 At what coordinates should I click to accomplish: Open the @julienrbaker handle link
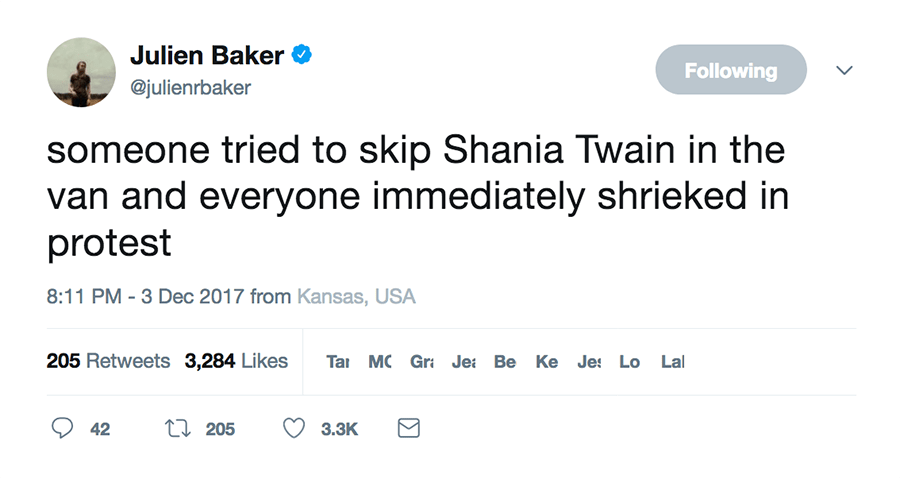pyautogui.click(x=190, y=88)
